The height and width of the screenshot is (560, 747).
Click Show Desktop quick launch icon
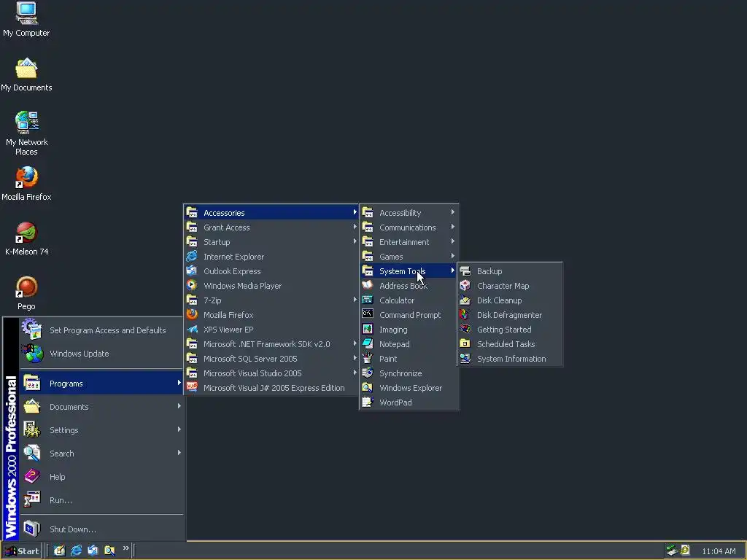coord(59,551)
